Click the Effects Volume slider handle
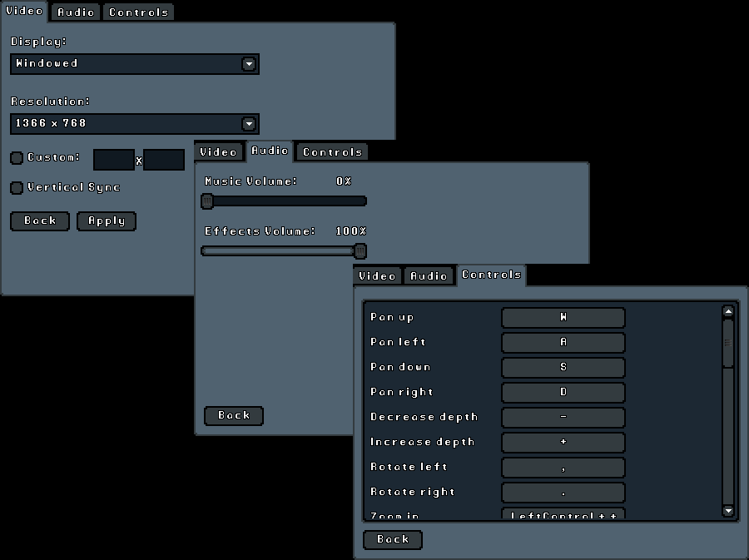 360,251
